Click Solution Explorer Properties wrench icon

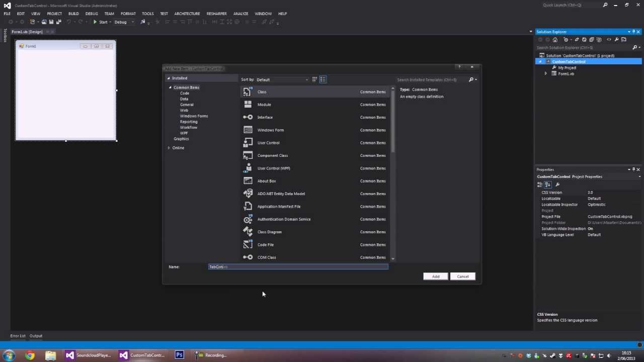coord(616,40)
